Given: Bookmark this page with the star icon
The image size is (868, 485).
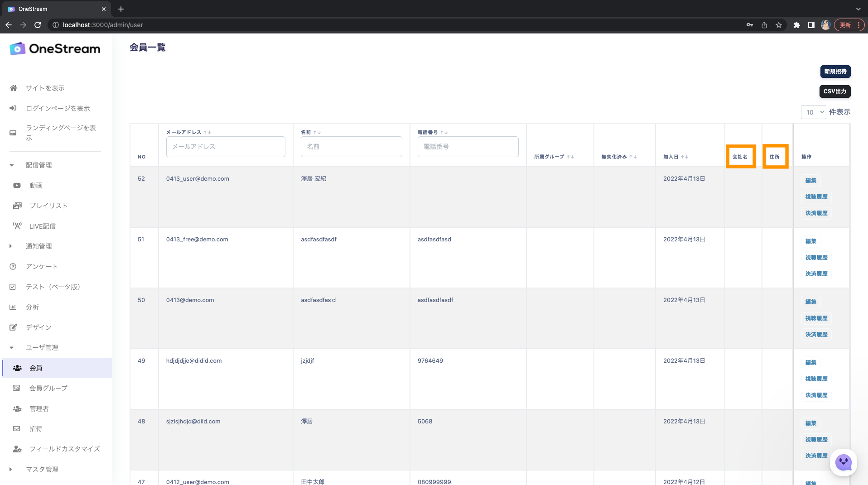Looking at the screenshot, I should point(778,25).
